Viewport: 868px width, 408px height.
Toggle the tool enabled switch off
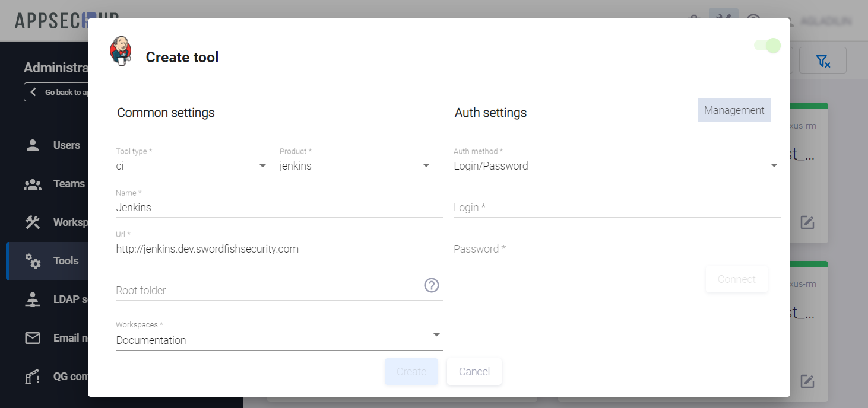tap(767, 46)
